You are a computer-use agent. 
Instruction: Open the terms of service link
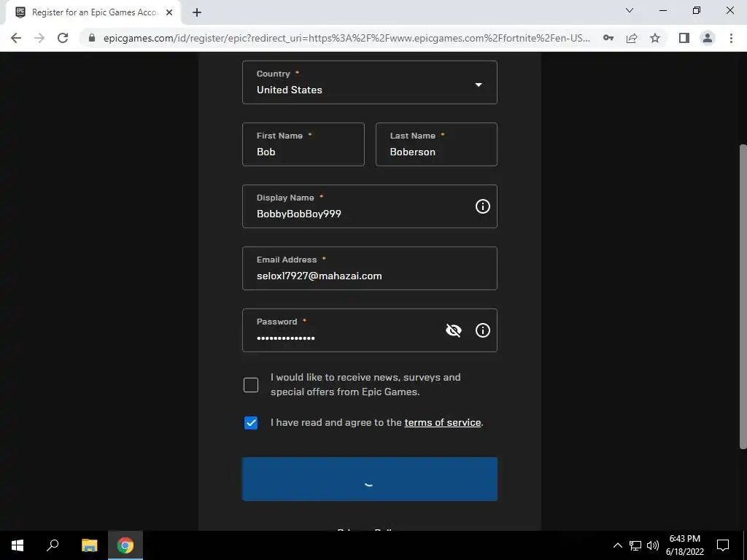coord(443,422)
